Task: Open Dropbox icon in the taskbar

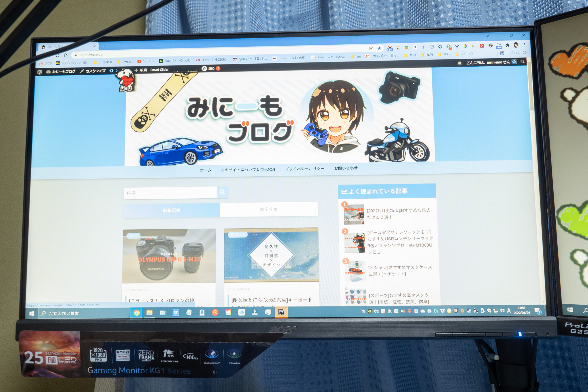Action: pyautogui.click(x=176, y=313)
